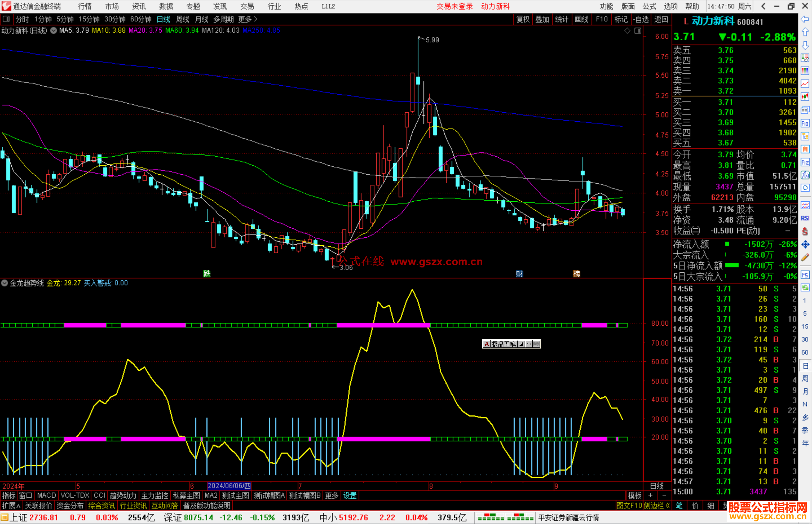
Task: Select the RSI indicator sidebar icon
Action: (x=805, y=218)
